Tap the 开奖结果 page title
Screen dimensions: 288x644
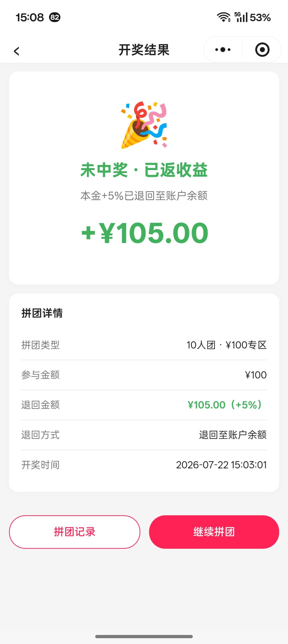point(144,50)
